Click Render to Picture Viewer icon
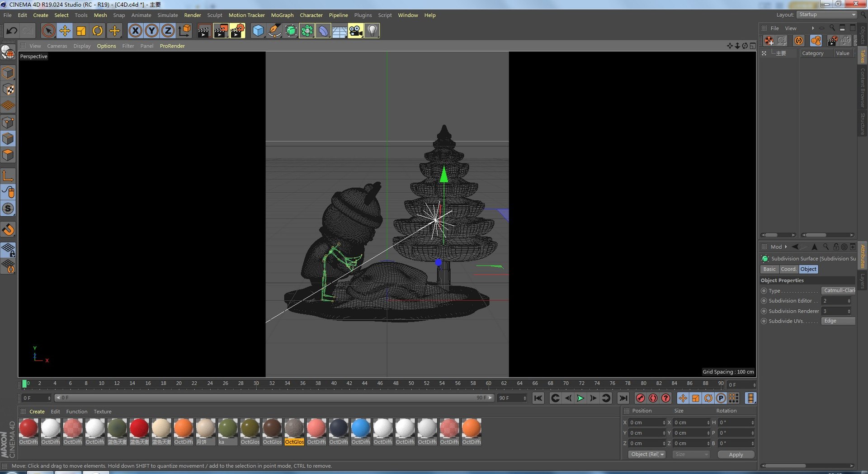Screen dimensions: 868x474 point(221,31)
